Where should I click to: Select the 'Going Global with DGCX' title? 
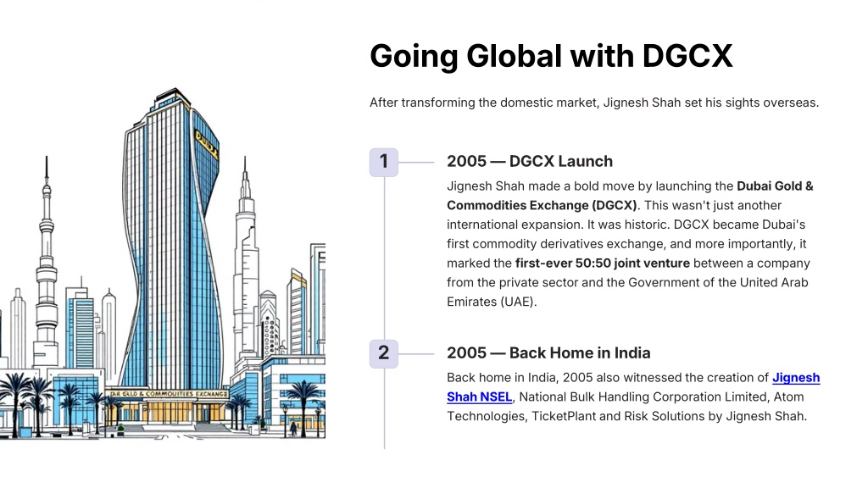tap(551, 56)
